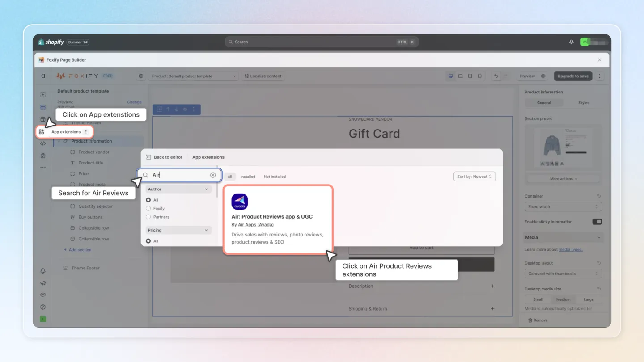Select All under Author filter
Image resolution: width=644 pixels, height=362 pixels.
point(148,200)
